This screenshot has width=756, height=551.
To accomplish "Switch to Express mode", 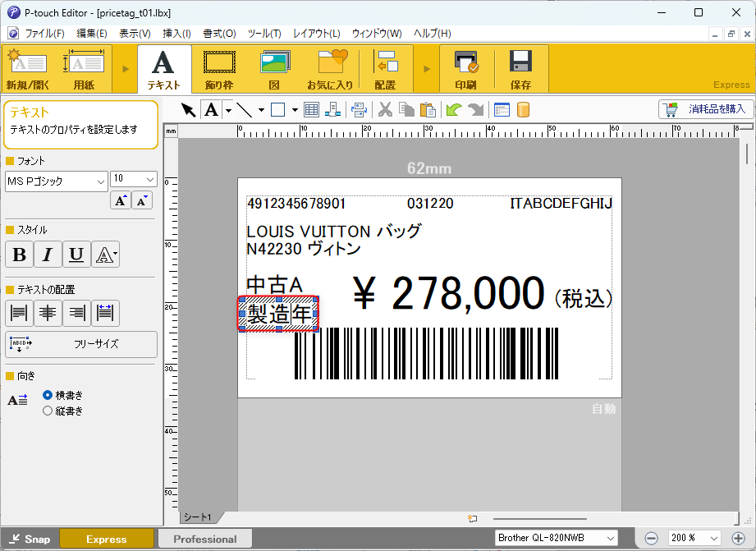I will [107, 539].
